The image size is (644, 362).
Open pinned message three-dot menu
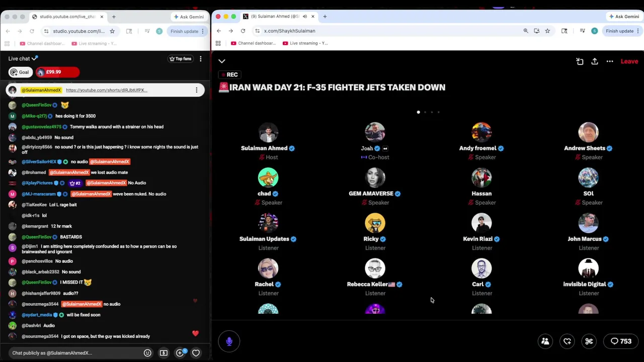tap(196, 90)
